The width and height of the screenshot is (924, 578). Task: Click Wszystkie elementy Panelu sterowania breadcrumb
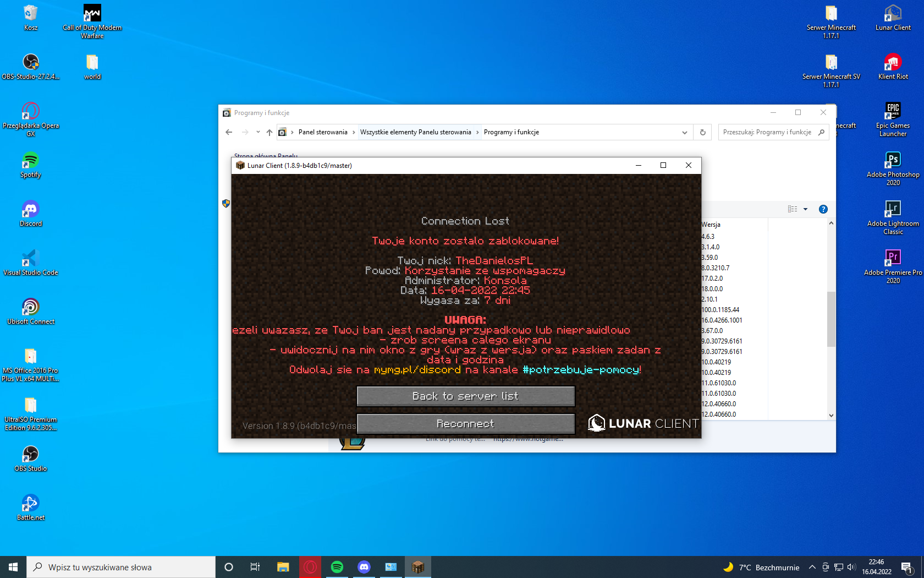415,132
